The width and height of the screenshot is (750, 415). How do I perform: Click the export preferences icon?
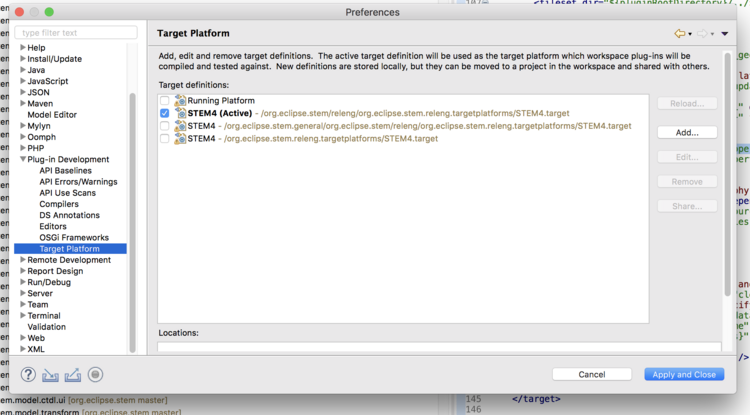[73, 374]
